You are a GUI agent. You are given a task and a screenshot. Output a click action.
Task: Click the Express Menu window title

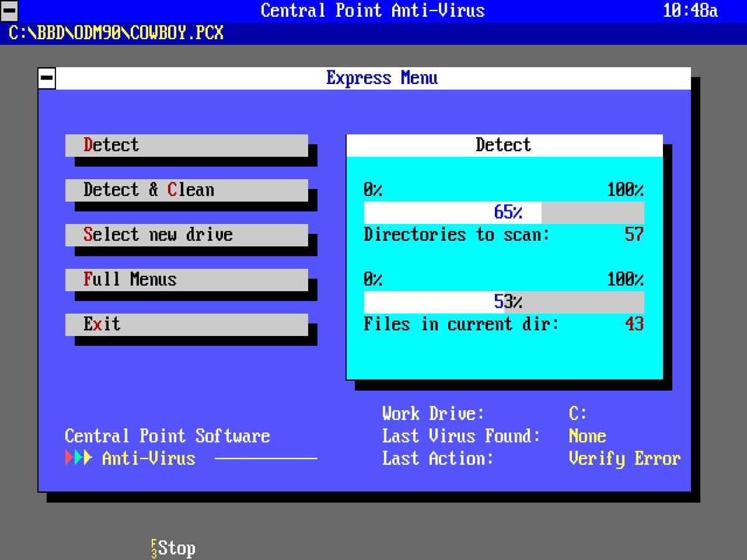point(382,78)
